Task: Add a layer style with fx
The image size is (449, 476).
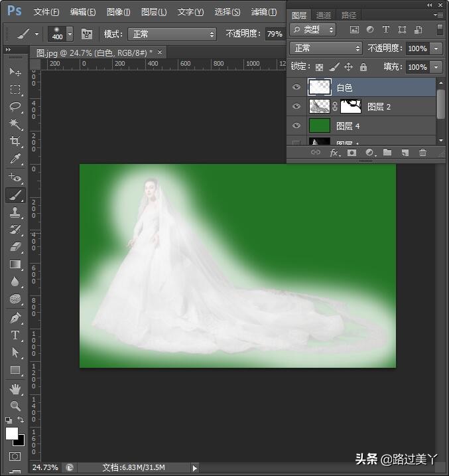Action: click(334, 153)
